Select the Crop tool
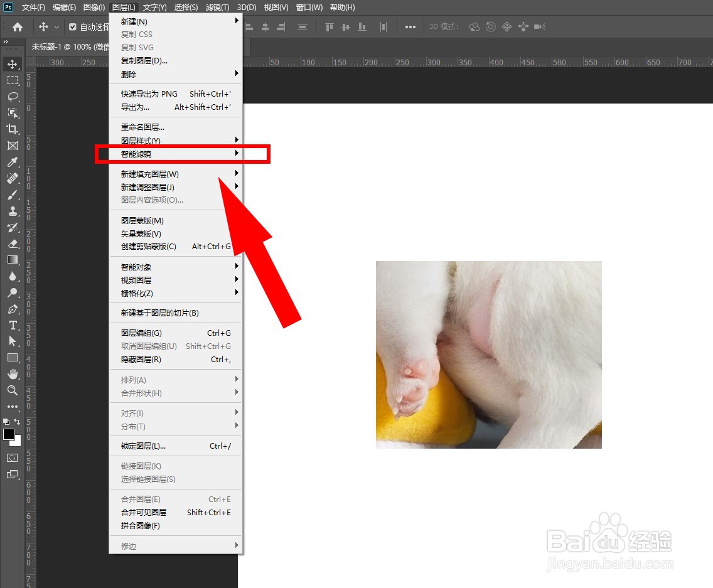This screenshot has width=713, height=588. pos(13,129)
